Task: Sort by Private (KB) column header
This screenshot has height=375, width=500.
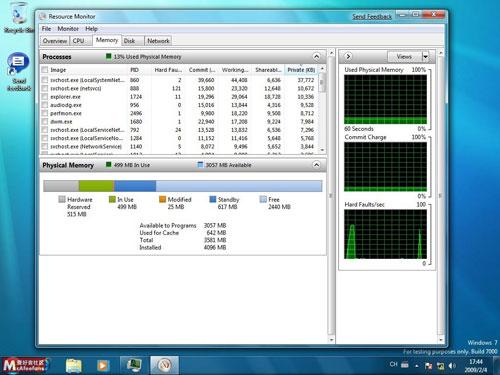Action: click(x=301, y=70)
